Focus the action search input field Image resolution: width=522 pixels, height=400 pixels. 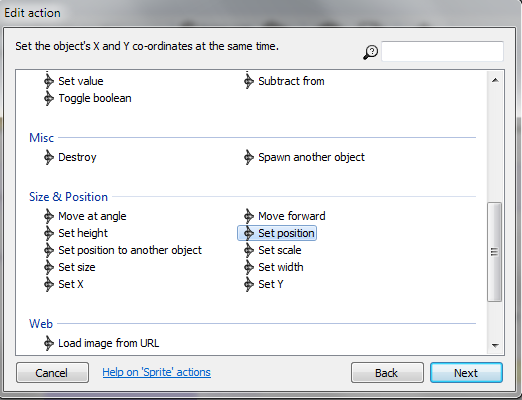(x=442, y=51)
